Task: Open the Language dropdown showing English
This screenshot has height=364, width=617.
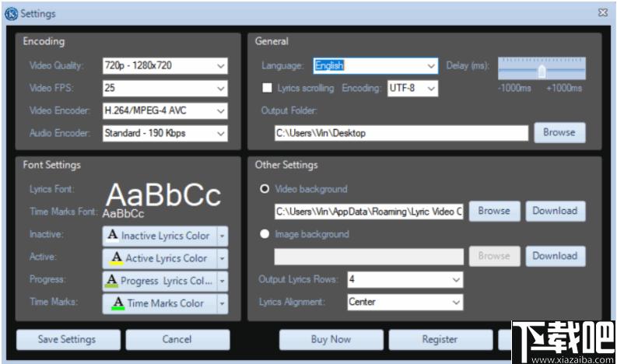Action: (x=375, y=65)
